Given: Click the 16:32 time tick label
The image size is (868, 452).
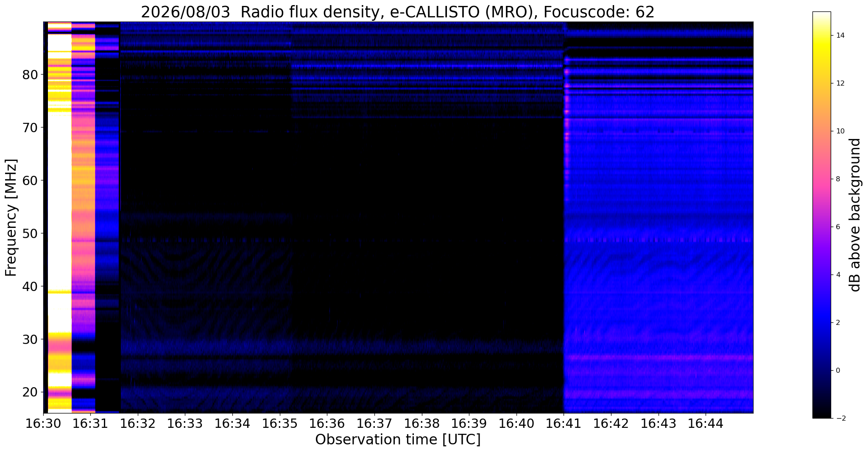Looking at the screenshot, I should tap(138, 424).
